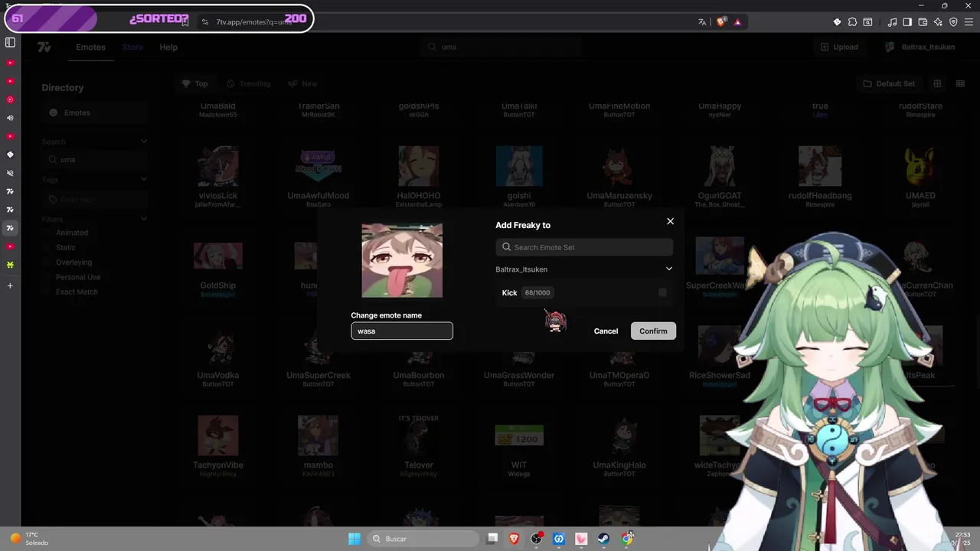
Task: Open the UMAED emote card
Action: pyautogui.click(x=920, y=176)
